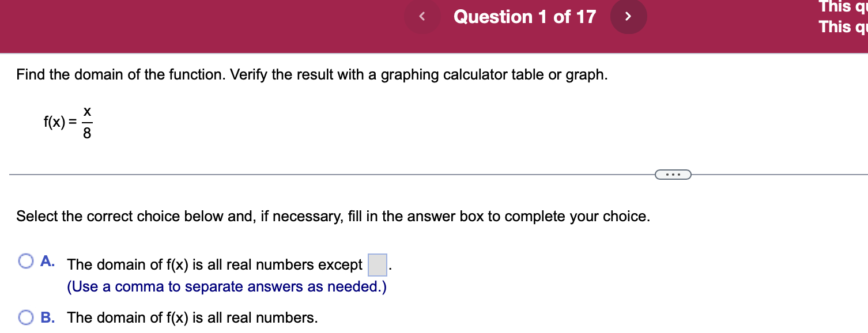Image resolution: width=868 pixels, height=333 pixels.
Task: Open the Question 1 of 17 selector
Action: tap(524, 16)
